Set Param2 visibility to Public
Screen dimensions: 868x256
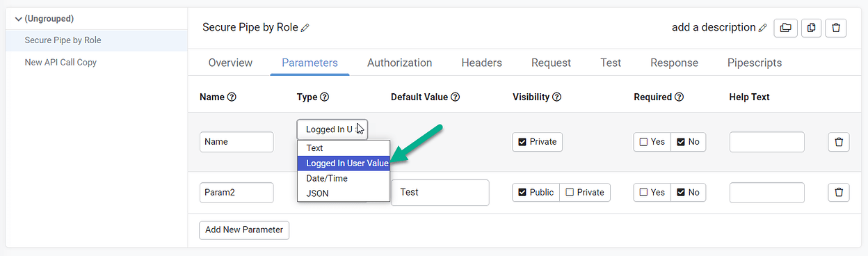536,193
